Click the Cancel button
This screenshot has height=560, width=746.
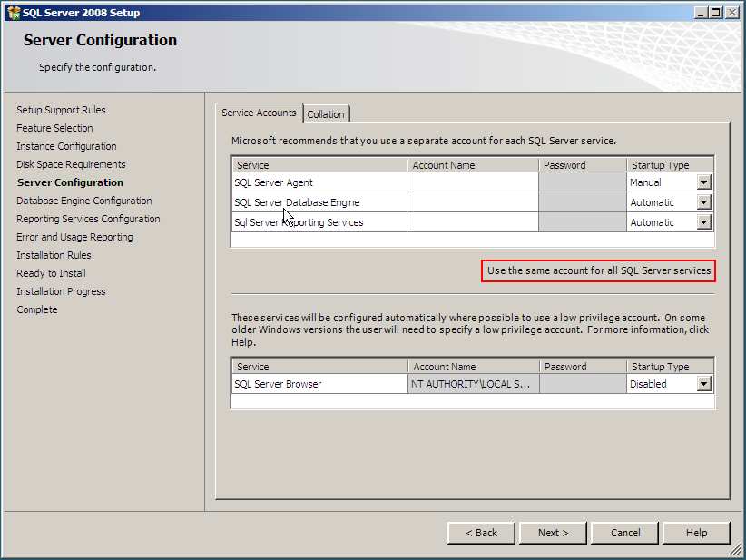tap(624, 533)
